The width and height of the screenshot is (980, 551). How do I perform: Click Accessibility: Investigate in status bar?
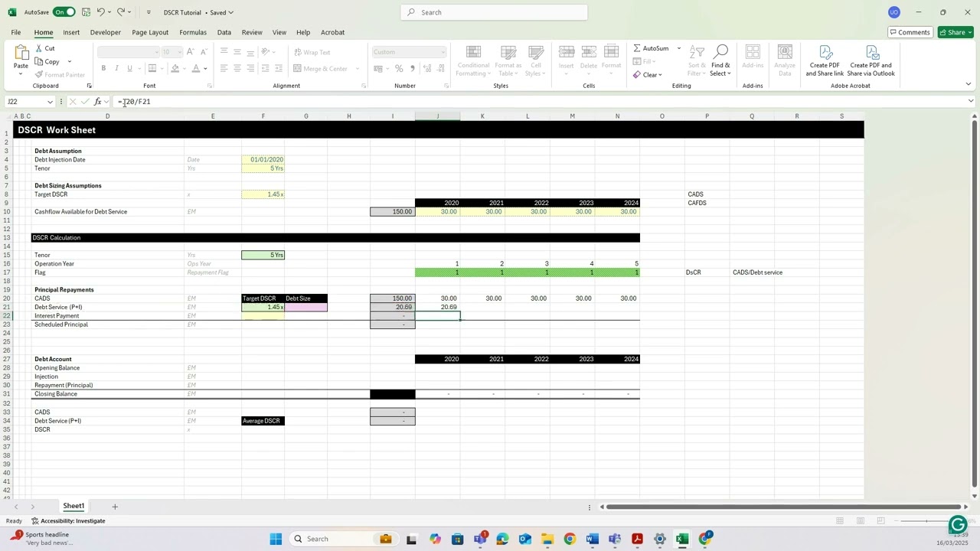coord(68,521)
